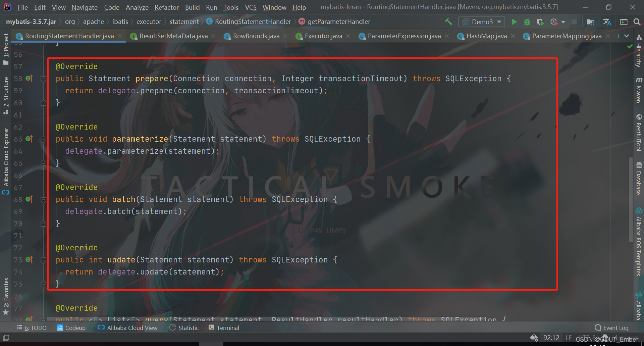
Task: Click the profiler run icon
Action: 554,22
